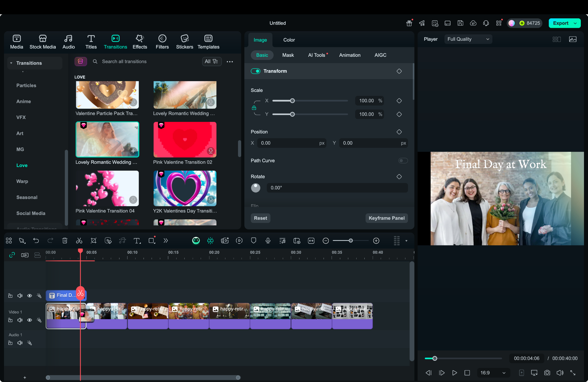This screenshot has height=382, width=588.
Task: Open the track layout dropdown arrow
Action: coord(406,241)
